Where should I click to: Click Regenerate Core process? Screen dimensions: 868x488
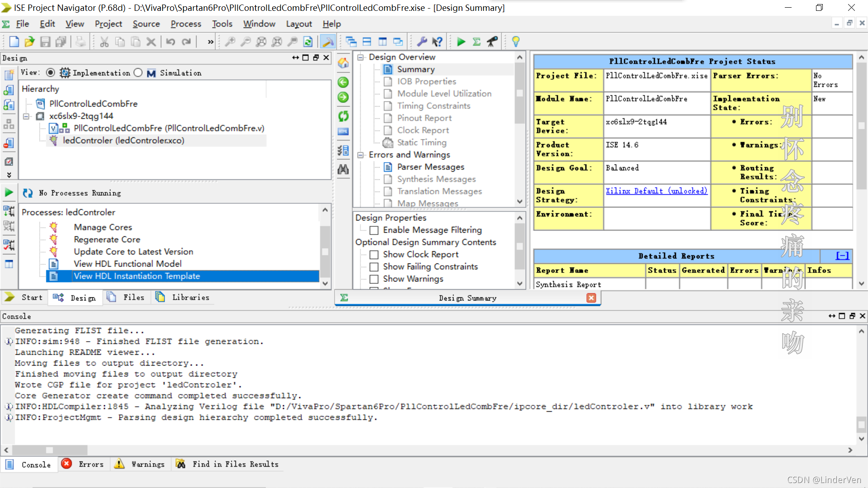pos(107,239)
